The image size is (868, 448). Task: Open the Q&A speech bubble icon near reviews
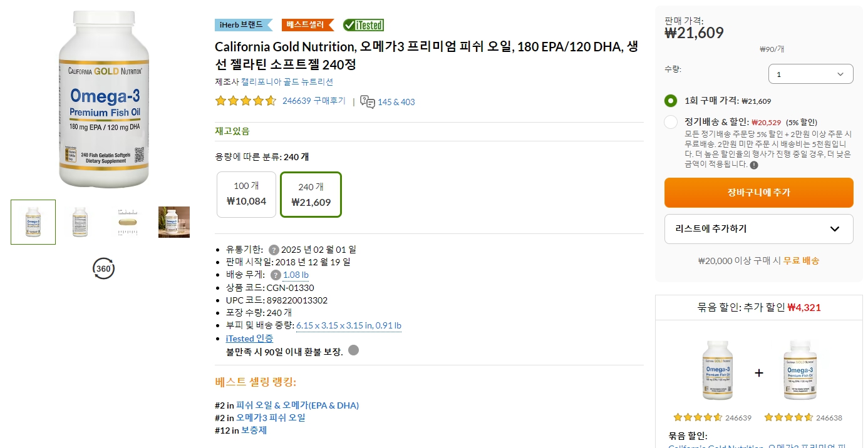click(x=368, y=102)
